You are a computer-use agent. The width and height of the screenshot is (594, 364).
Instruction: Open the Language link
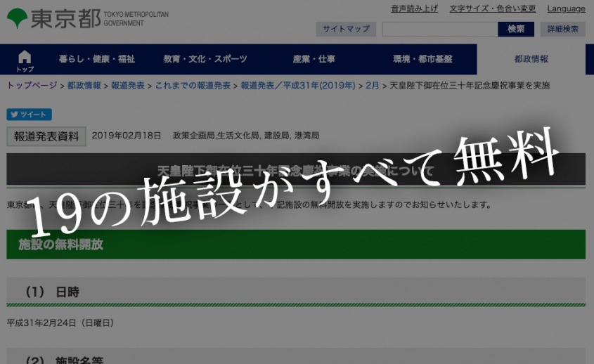coord(566,8)
